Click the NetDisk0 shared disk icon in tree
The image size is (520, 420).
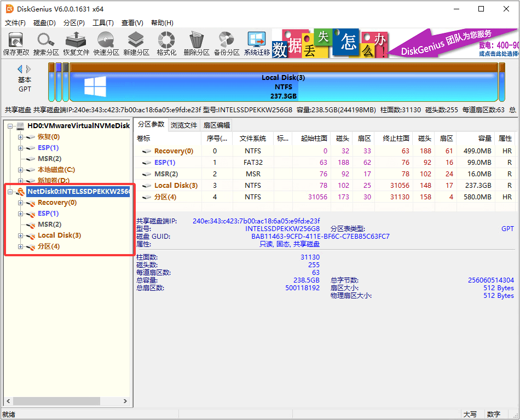pos(21,192)
